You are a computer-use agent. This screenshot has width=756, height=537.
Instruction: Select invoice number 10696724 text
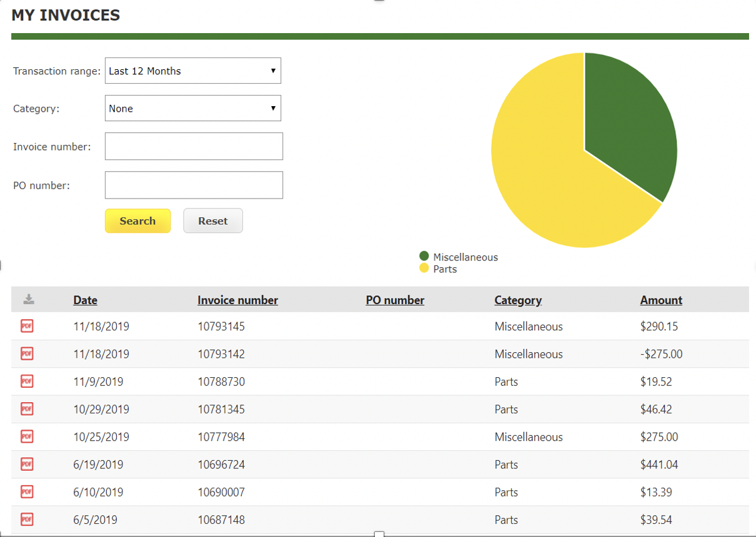[221, 465]
